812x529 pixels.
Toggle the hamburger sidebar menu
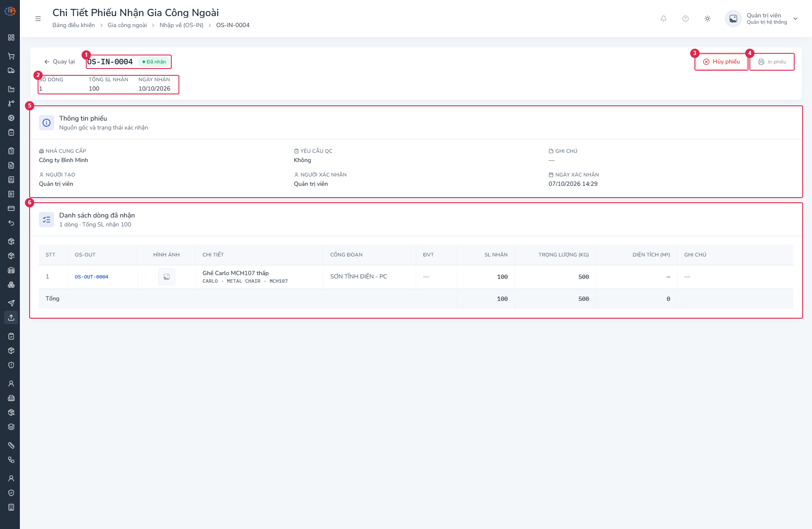(38, 19)
